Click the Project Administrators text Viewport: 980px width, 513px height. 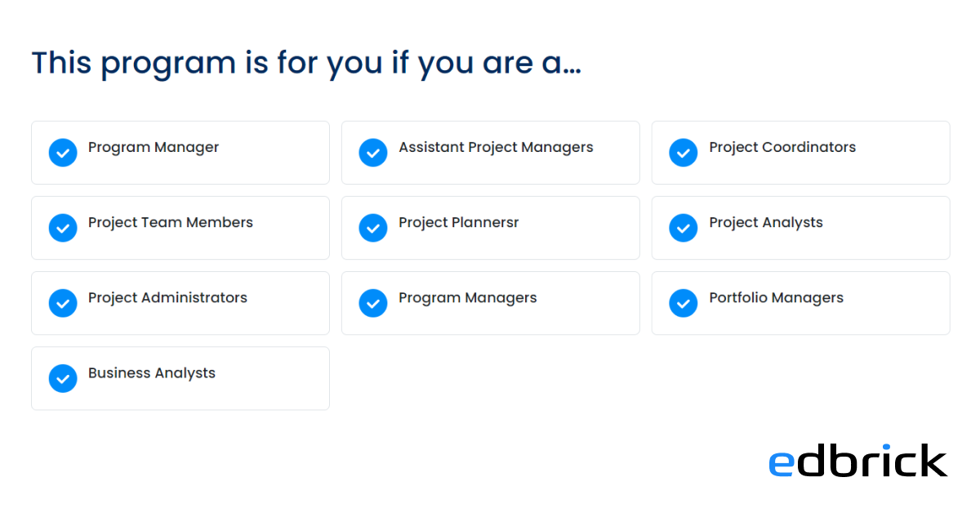click(167, 298)
